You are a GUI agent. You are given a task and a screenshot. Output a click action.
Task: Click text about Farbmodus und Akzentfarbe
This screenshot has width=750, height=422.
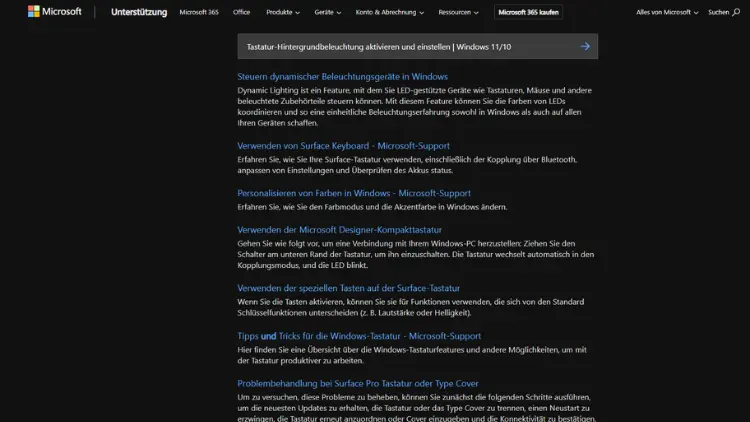point(372,207)
